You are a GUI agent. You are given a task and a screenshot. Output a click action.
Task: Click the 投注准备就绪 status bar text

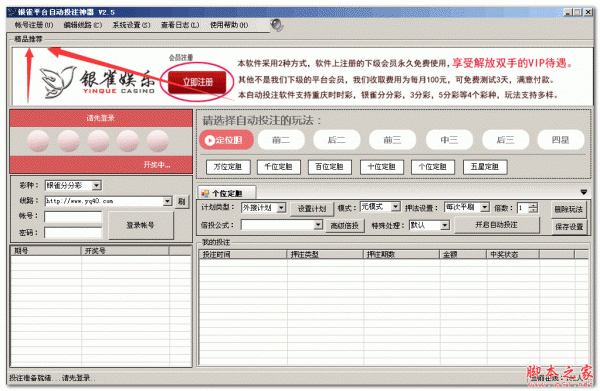[x=51, y=378]
